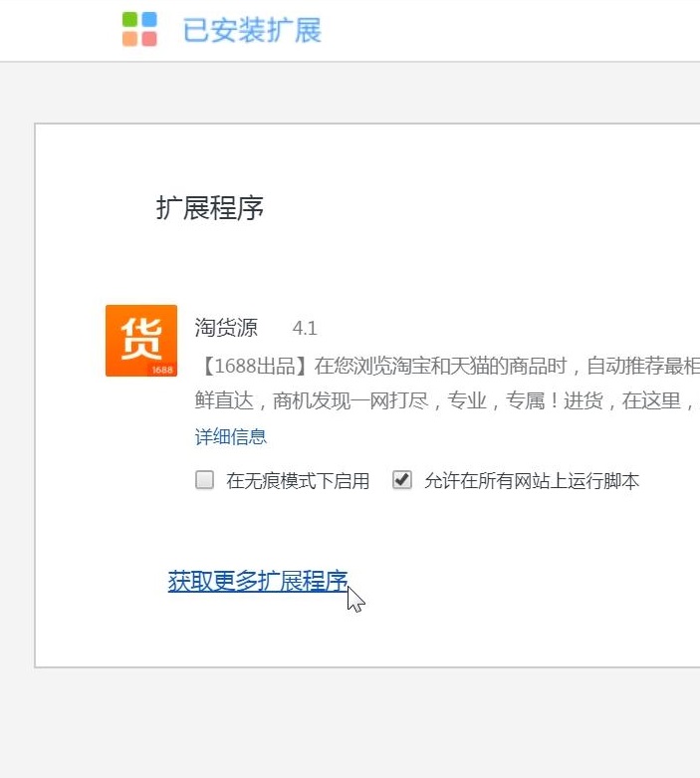The height and width of the screenshot is (778, 700).
Task: Uncheck 允许在所有网站上运行脚本 checkbox
Action: (402, 480)
